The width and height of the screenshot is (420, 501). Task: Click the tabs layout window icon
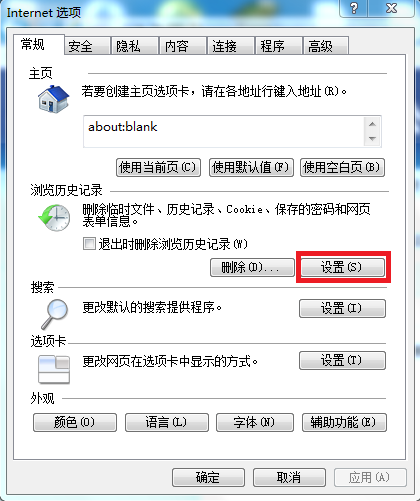pyautogui.click(x=54, y=369)
